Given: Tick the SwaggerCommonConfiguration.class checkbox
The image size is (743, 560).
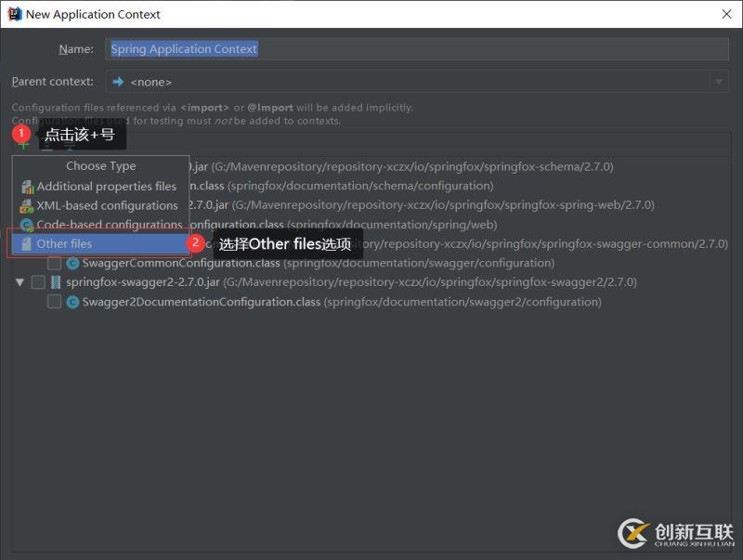Looking at the screenshot, I should (55, 263).
